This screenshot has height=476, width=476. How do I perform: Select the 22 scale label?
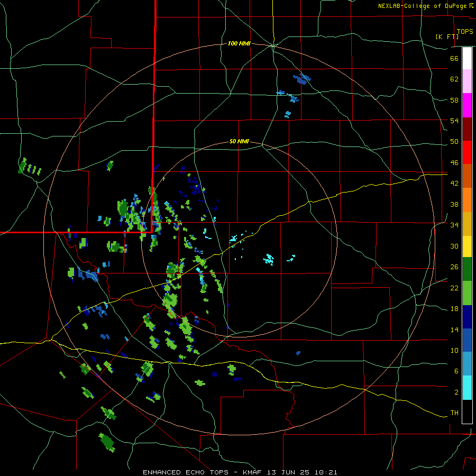[454, 288]
